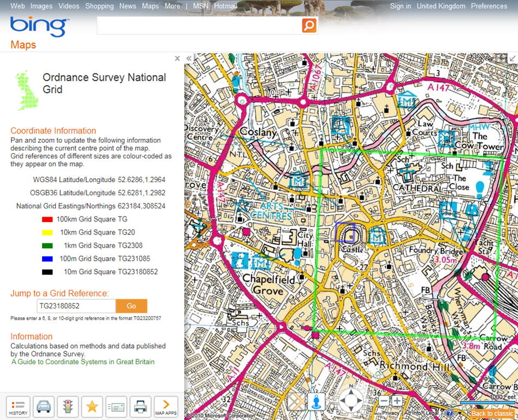Click red 100km Grid Square swatch
518x420 pixels.
(x=47, y=219)
